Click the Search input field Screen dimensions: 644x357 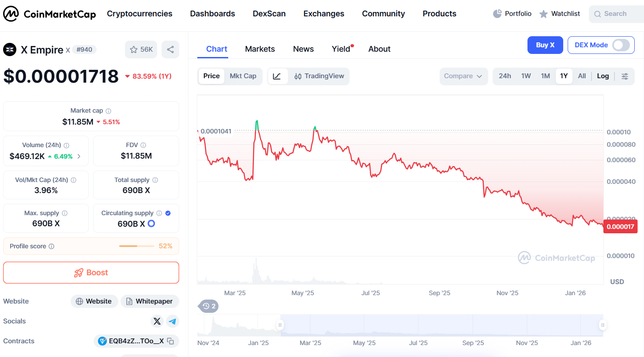pos(616,14)
